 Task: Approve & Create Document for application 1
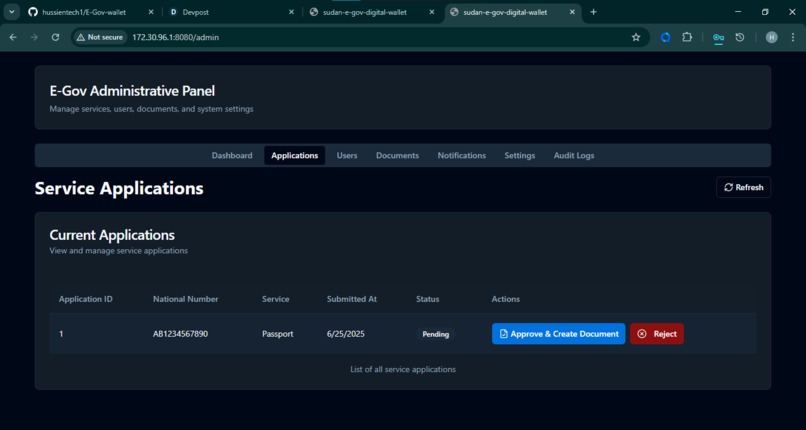pos(558,334)
